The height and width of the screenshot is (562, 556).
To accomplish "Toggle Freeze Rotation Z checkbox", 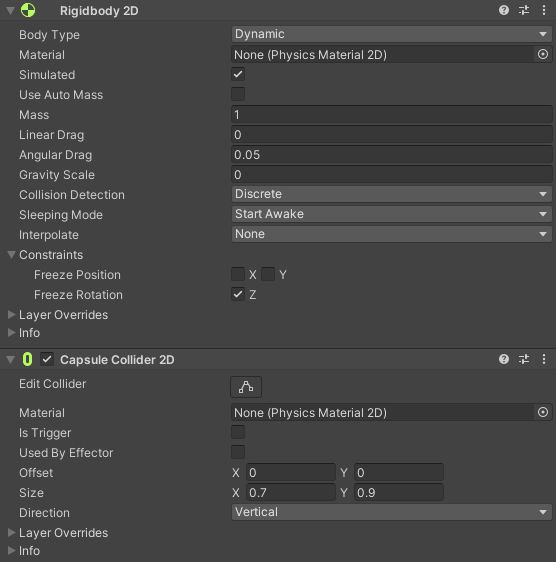I will pyautogui.click(x=238, y=294).
